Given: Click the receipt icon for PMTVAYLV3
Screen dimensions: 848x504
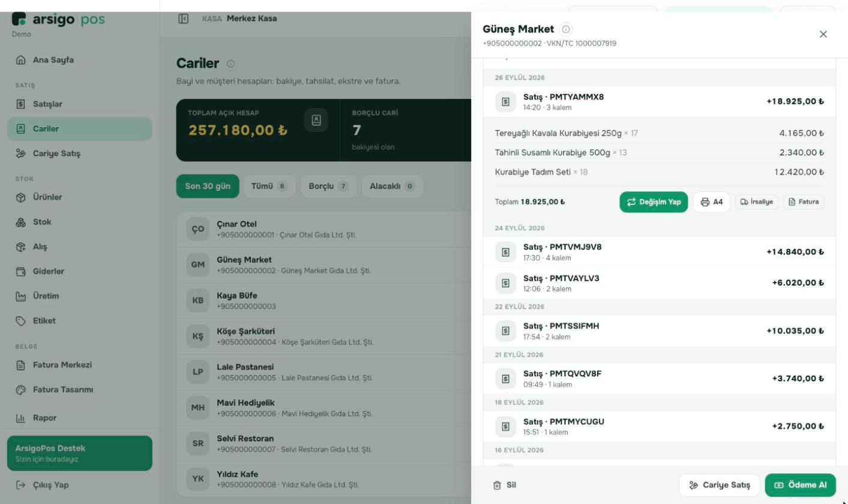Looking at the screenshot, I should tap(505, 283).
